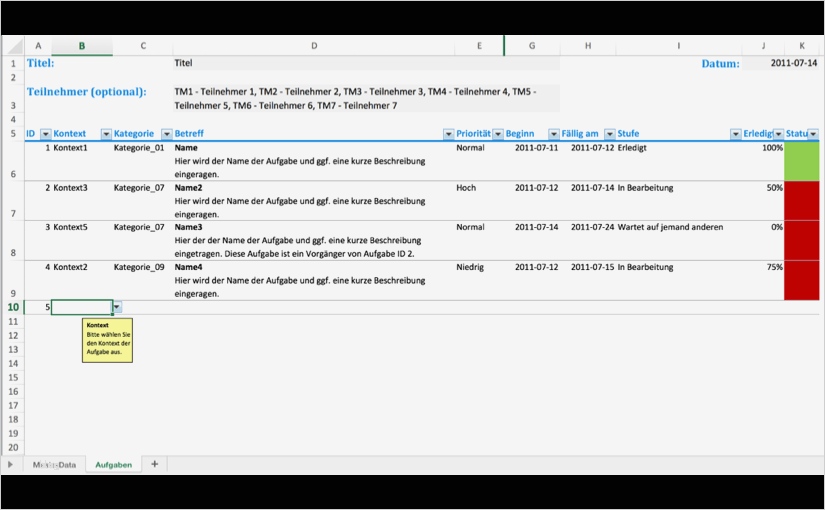Open the Beginn column filter dropdown

click(554, 134)
